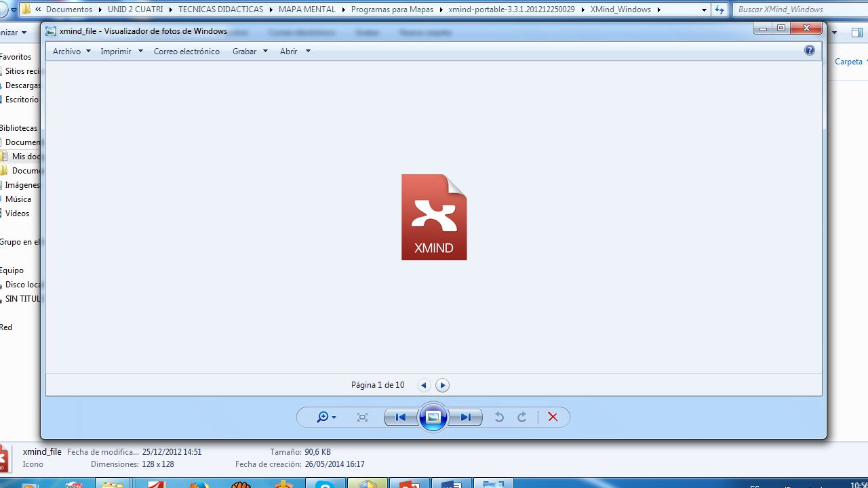Rotate the image counterclockwise

pos(499,418)
